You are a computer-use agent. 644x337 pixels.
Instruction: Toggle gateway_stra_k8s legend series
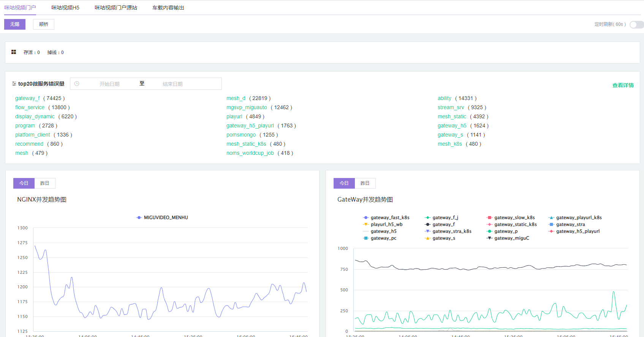448,231
